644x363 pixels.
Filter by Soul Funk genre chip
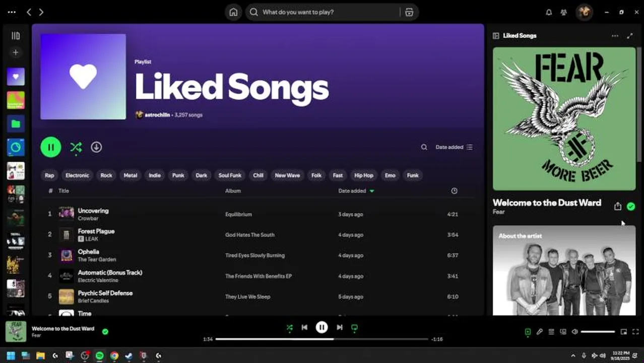pyautogui.click(x=230, y=175)
